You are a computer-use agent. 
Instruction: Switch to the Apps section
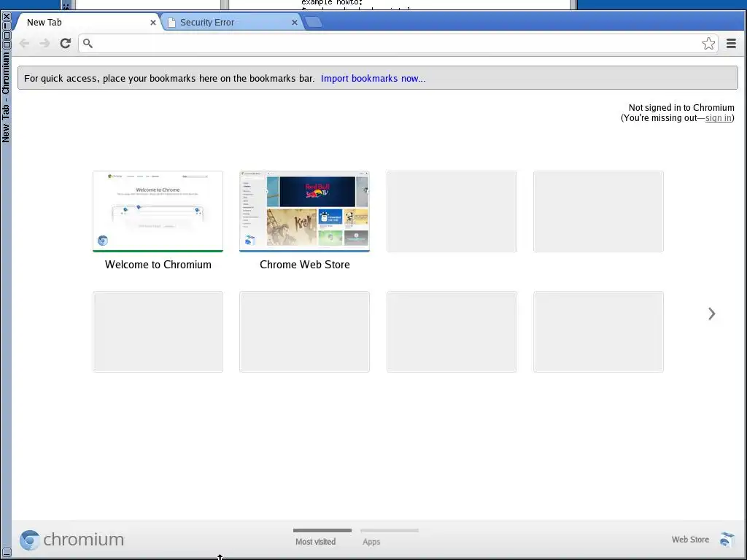point(390,537)
